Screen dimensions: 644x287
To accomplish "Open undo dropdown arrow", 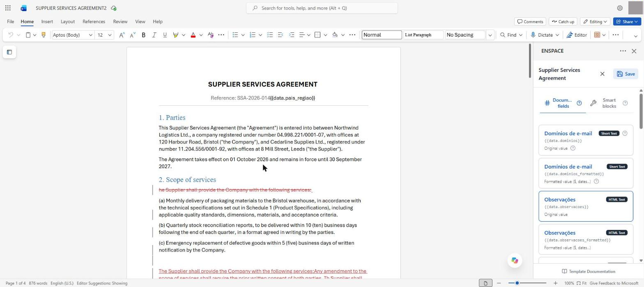I will click(x=18, y=35).
